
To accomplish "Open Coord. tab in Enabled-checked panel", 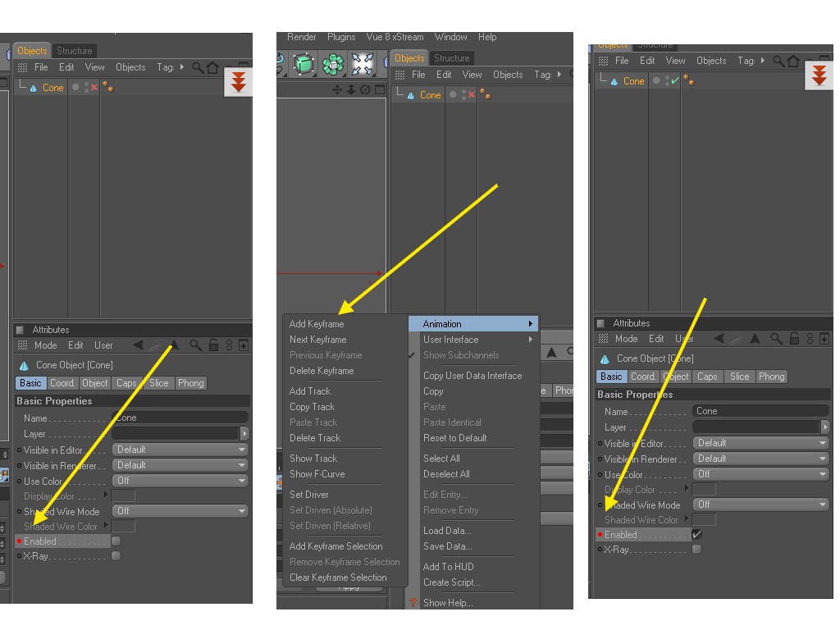I will click(x=643, y=377).
